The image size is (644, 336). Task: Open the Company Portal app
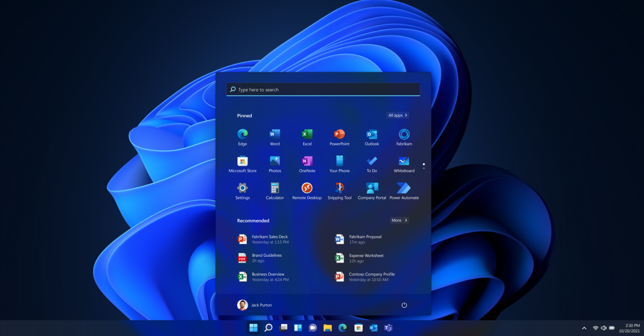pyautogui.click(x=372, y=191)
